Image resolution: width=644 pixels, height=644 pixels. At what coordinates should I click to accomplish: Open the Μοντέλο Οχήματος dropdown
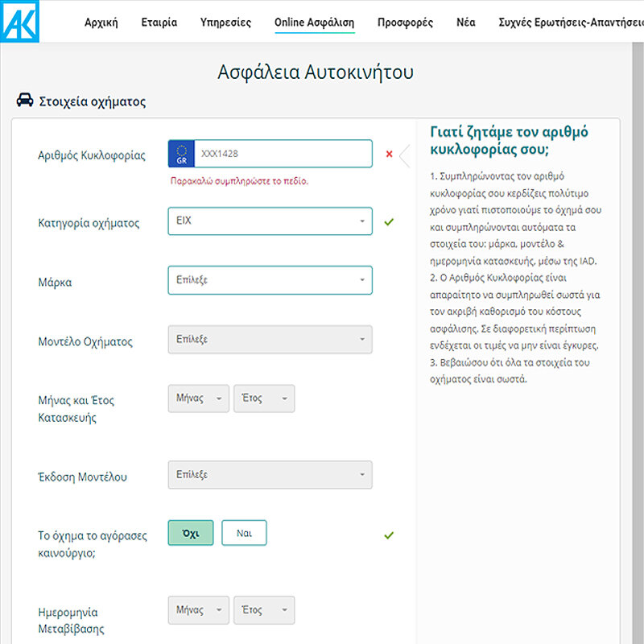270,339
